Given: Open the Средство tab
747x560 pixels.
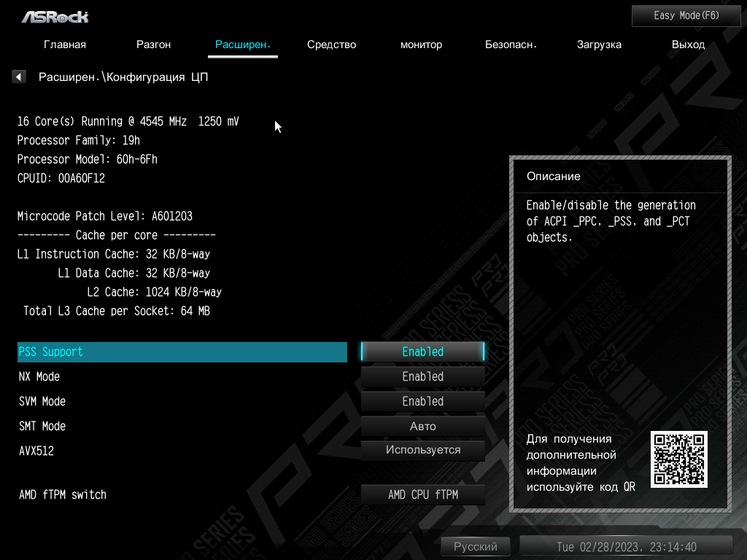Looking at the screenshot, I should (332, 44).
